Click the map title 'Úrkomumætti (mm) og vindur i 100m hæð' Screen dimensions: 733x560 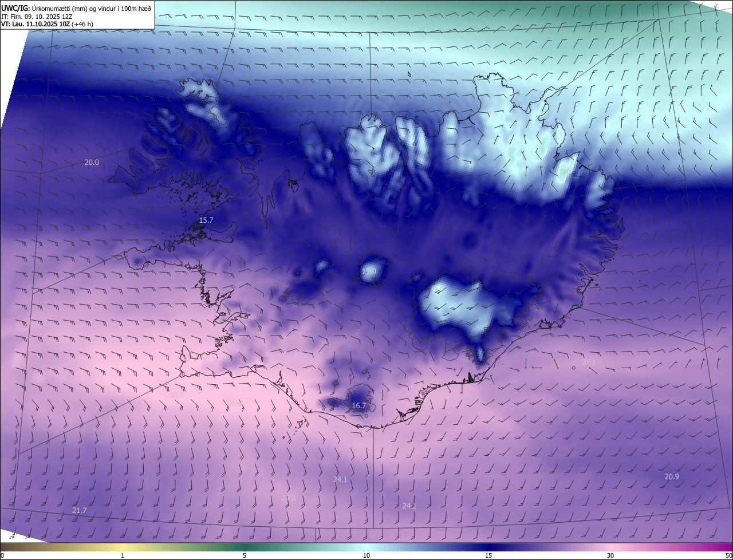pos(92,7)
